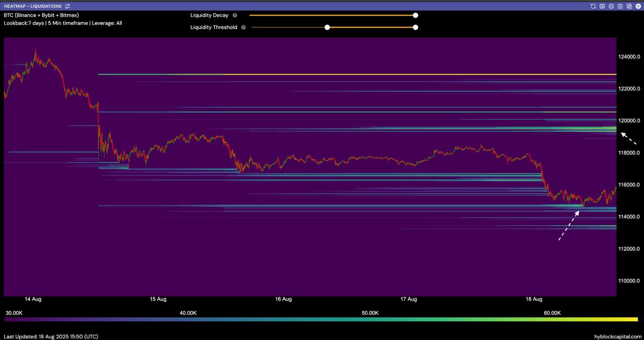The height and width of the screenshot is (340, 644).
Task: Show the Liquidity Decay help tooltip
Action: coord(235,15)
